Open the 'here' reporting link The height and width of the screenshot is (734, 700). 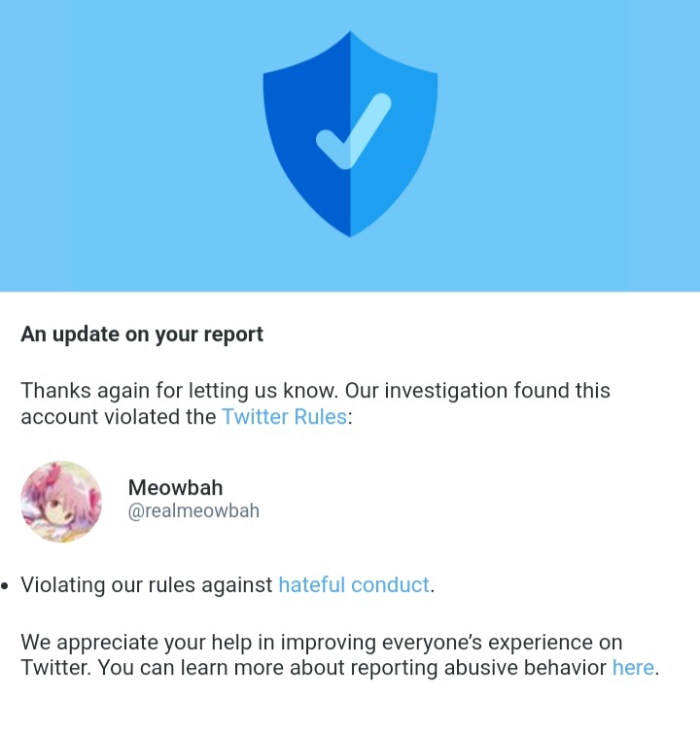(x=633, y=668)
